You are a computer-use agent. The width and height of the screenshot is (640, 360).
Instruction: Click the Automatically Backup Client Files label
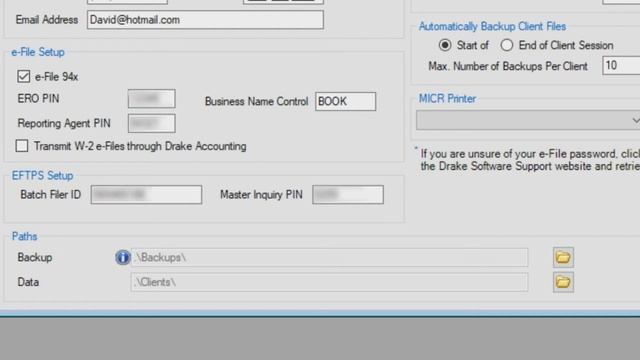(x=492, y=27)
